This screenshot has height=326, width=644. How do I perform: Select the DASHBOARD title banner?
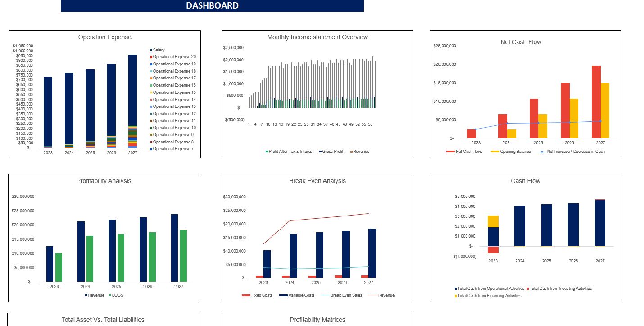(213, 5)
